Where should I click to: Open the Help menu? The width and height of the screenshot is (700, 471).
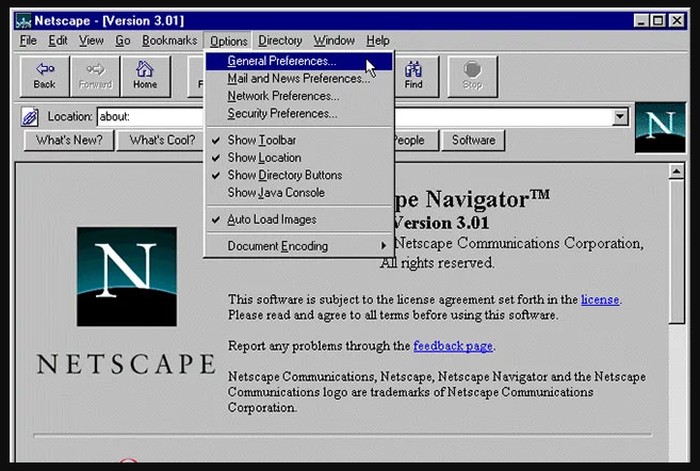click(378, 41)
